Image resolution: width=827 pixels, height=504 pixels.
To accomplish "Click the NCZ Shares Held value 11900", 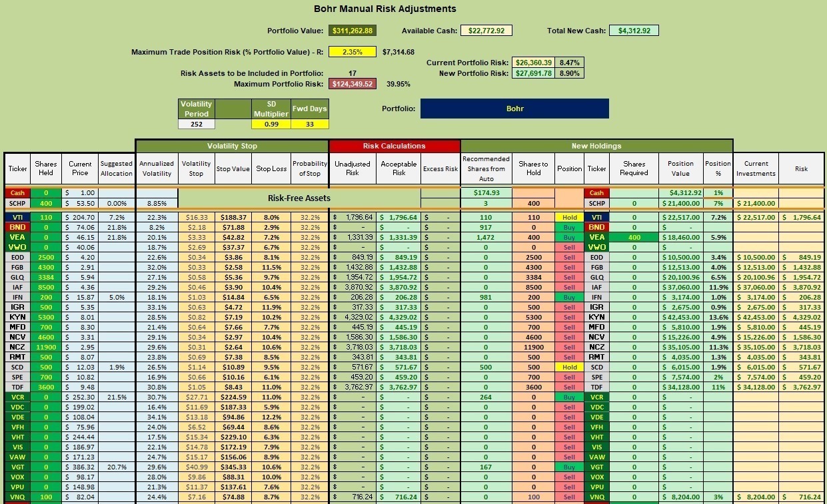I will 47,347.
